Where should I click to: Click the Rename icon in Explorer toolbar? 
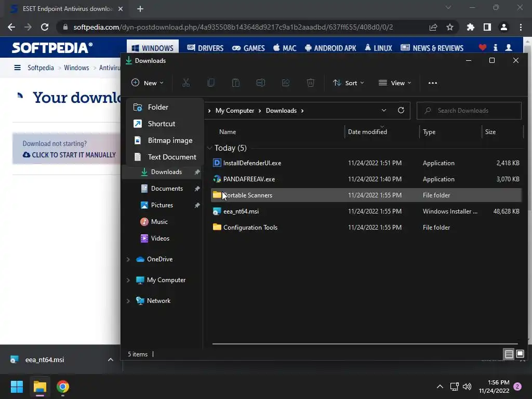point(261,83)
